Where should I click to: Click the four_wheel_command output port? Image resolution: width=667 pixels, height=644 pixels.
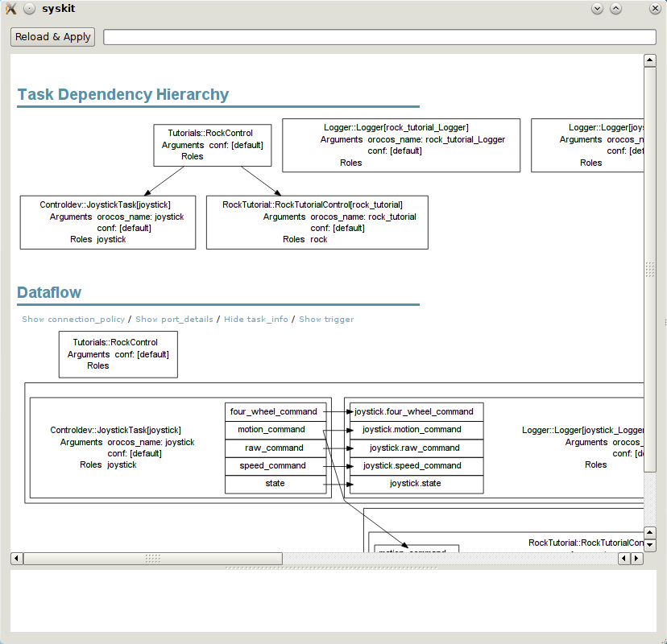click(275, 411)
